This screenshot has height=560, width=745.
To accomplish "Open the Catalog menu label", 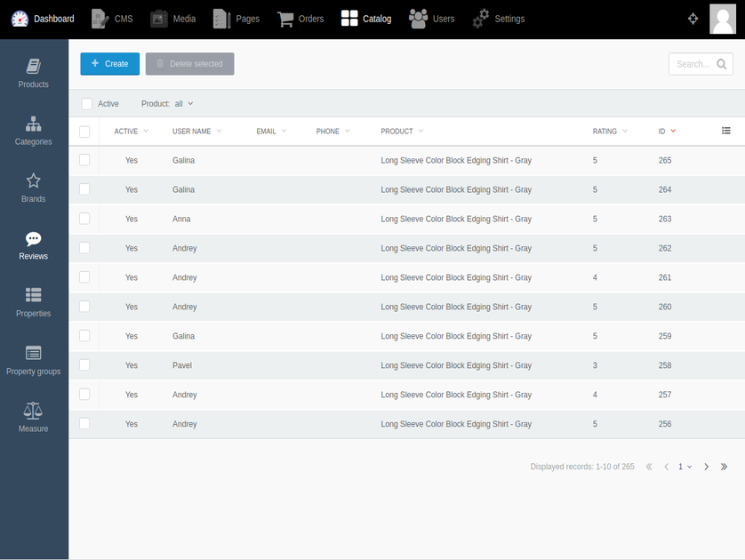I will [x=377, y=19].
